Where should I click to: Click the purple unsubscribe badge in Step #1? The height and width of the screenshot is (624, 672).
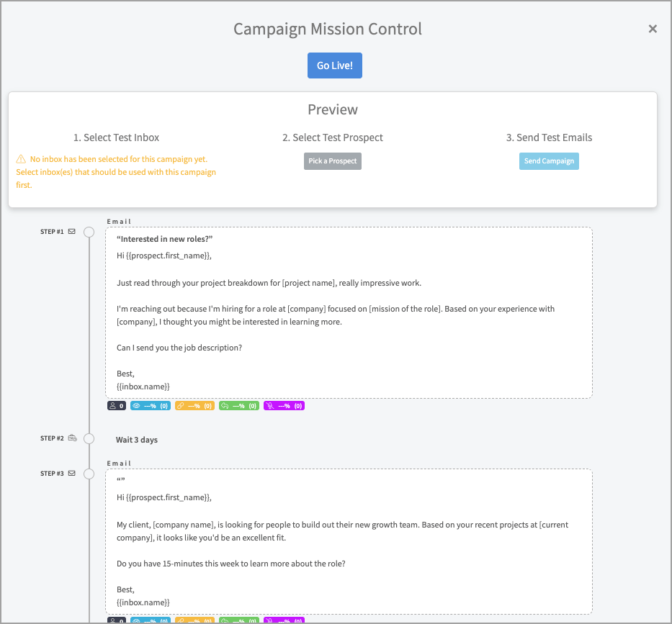(284, 406)
